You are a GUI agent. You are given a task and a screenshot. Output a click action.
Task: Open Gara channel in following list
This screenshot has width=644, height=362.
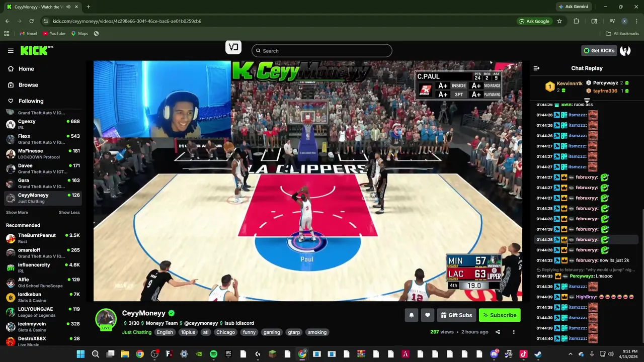click(x=43, y=183)
